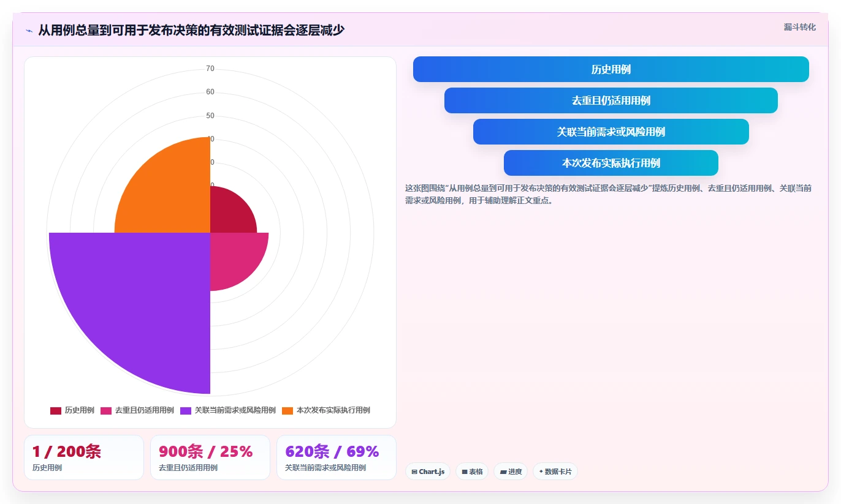Click the axis tick label 70

[x=210, y=69]
